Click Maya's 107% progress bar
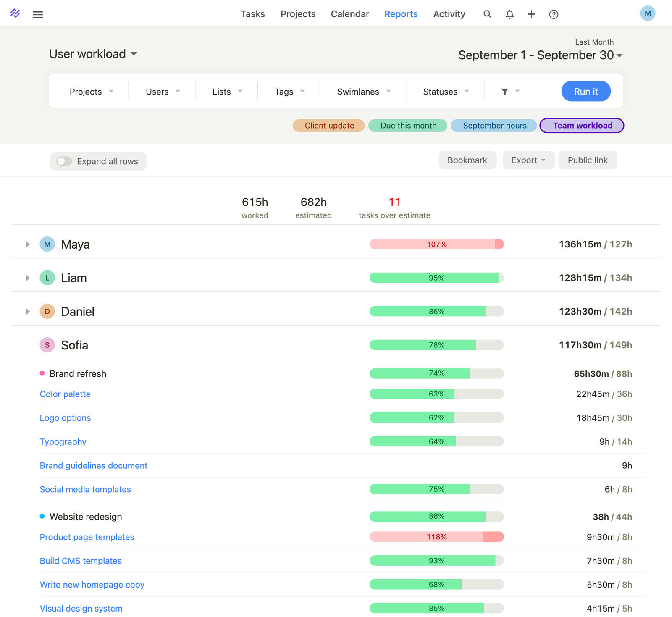This screenshot has height=617, width=672. pyautogui.click(x=436, y=244)
